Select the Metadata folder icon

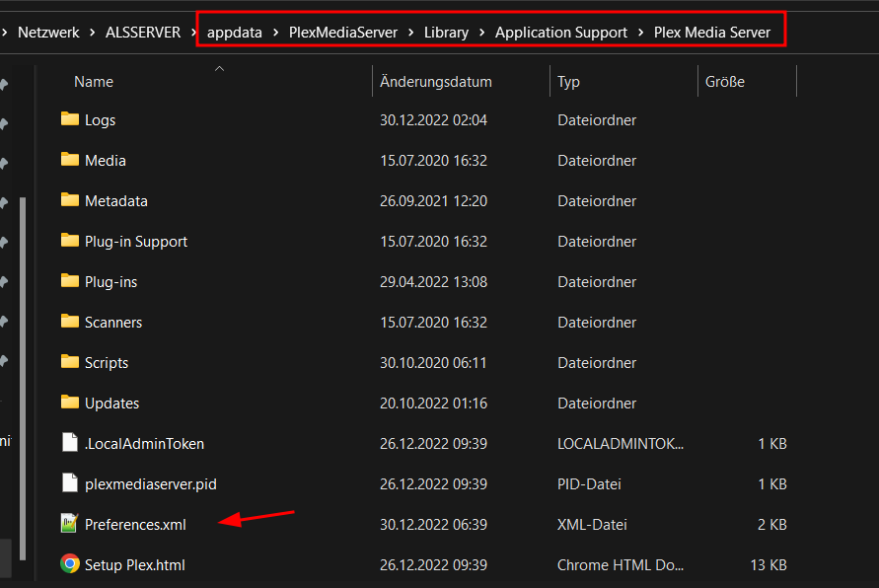coord(69,199)
